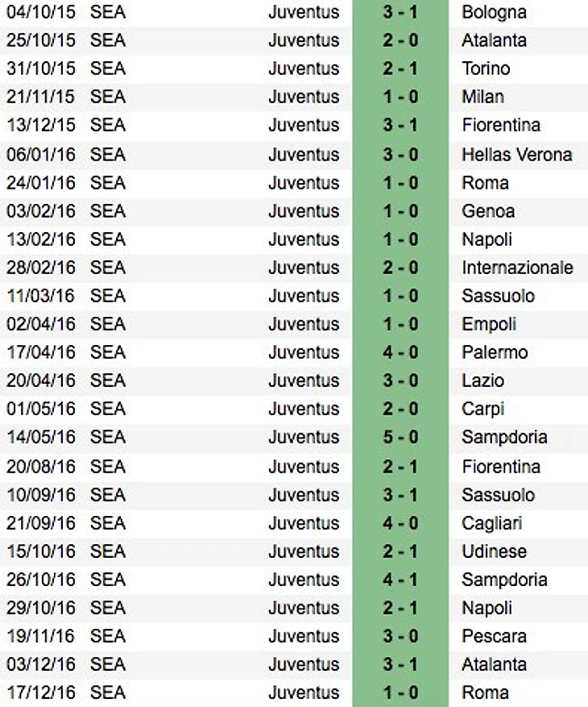The height and width of the screenshot is (707, 588).
Task: Open the Torino opponent link
Action: pos(486,69)
